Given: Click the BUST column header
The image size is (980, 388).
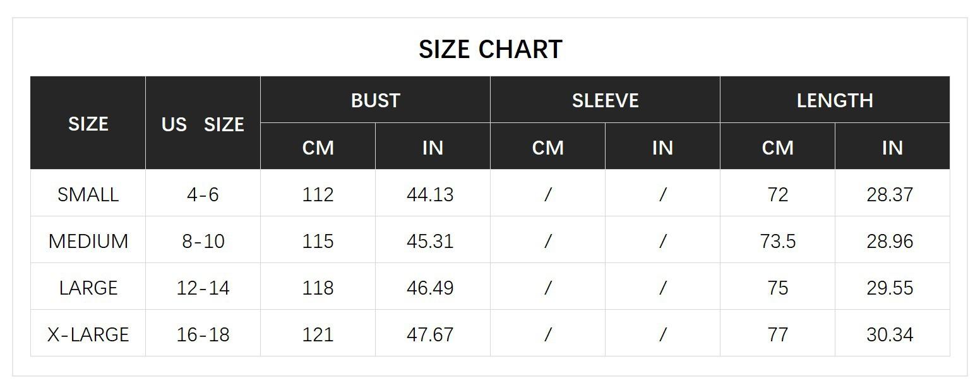Looking at the screenshot, I should point(375,100).
